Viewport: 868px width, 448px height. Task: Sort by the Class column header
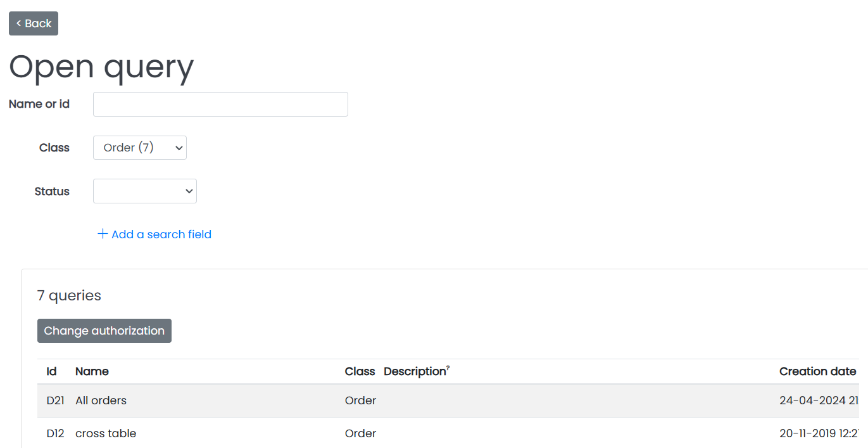pyautogui.click(x=360, y=371)
